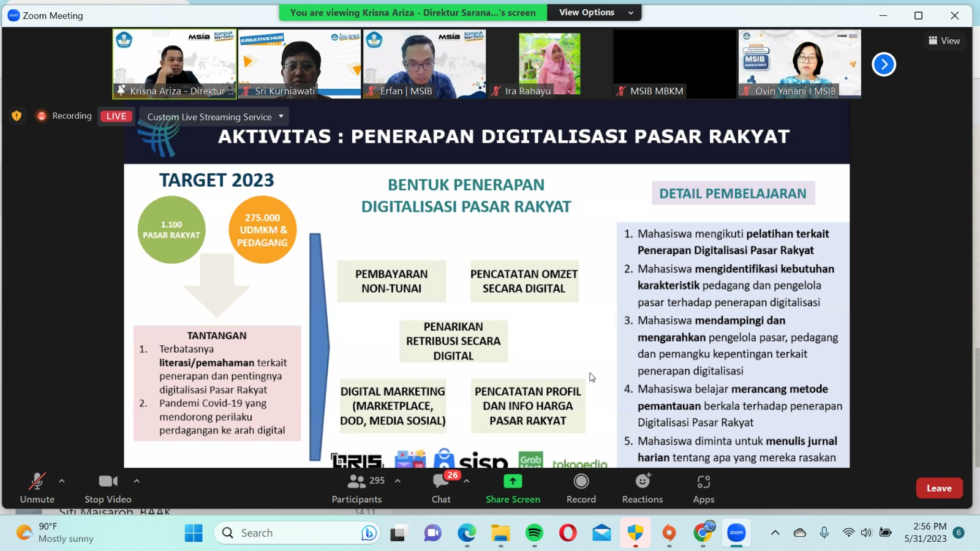Select Ovin Yanani | MSIB video thumbnail
980x551 pixels.
point(799,64)
